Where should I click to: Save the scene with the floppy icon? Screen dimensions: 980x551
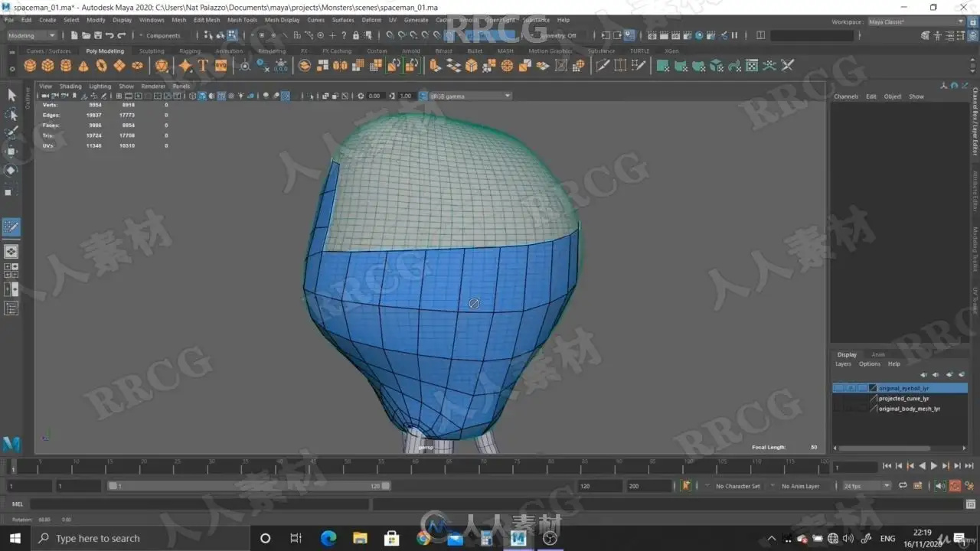pyautogui.click(x=97, y=35)
